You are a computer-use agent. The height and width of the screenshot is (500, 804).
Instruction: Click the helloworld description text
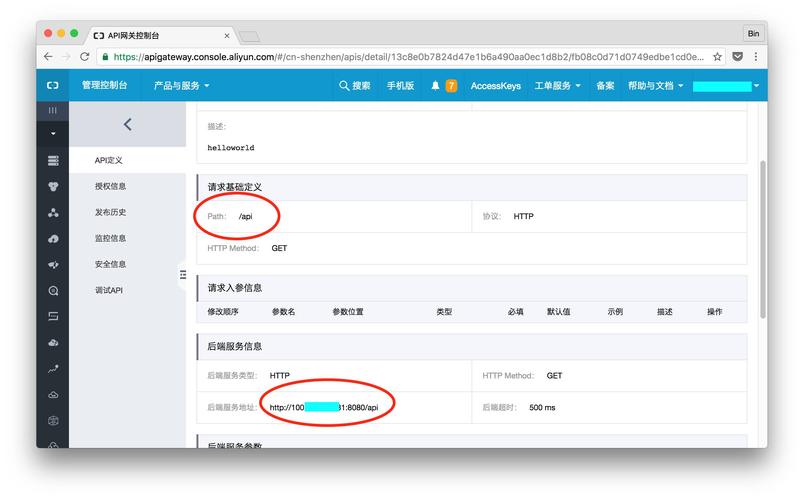tap(231, 148)
